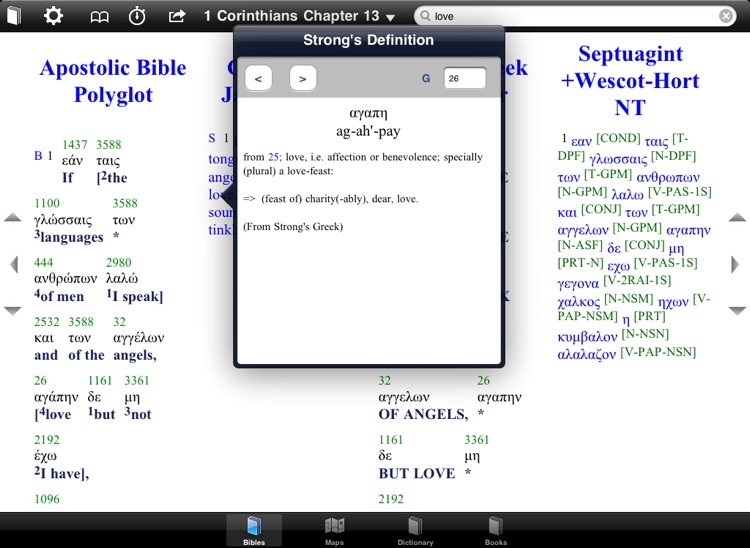Image resolution: width=750 pixels, height=548 pixels.
Task: Switch to the Bibles tab
Action: pyautogui.click(x=254, y=530)
